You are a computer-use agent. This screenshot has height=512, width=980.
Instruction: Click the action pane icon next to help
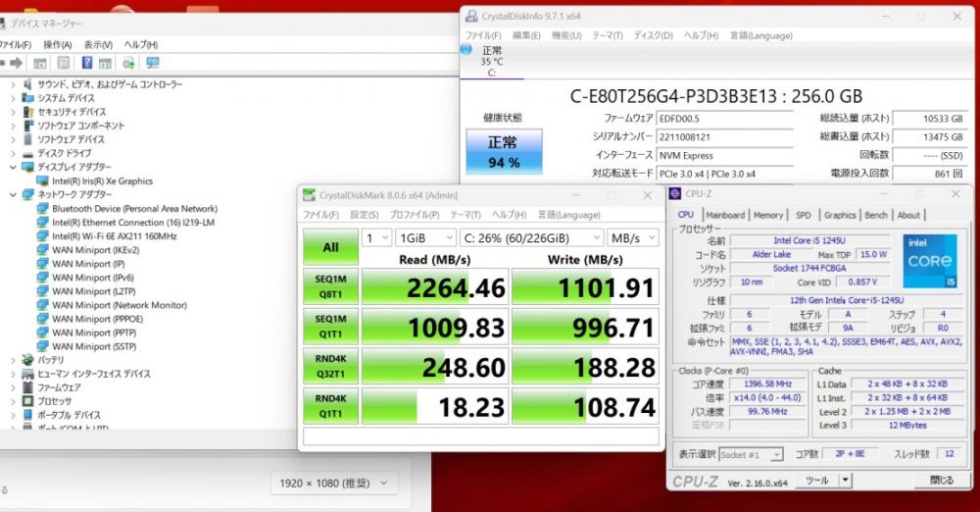pyautogui.click(x=105, y=63)
